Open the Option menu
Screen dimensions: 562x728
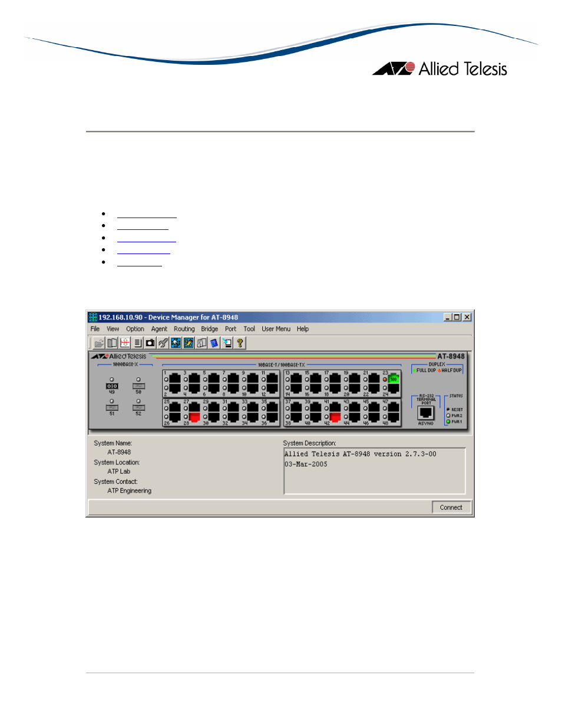pos(135,329)
